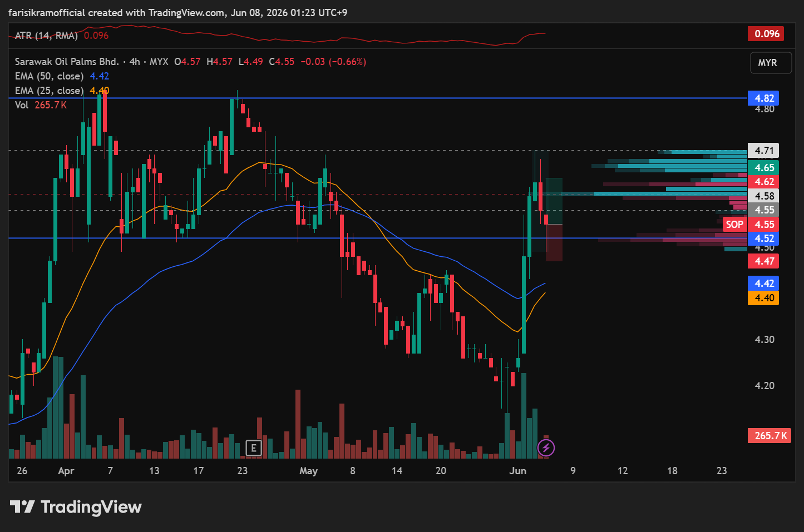
Task: Select the 'Sarawak Oil Palms Bhd.' symbol title
Action: coord(67,62)
